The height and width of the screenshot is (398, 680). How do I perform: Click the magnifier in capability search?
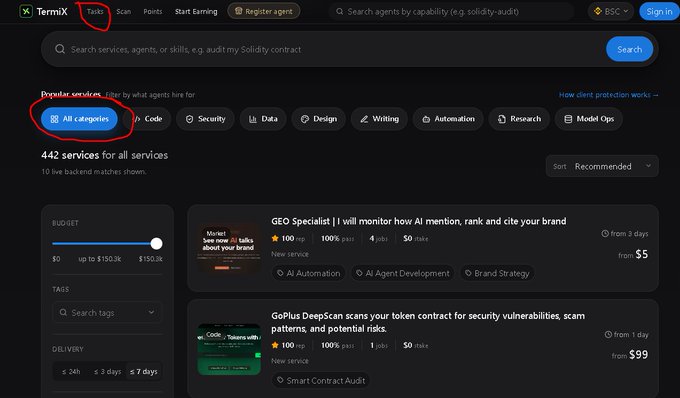coord(340,12)
